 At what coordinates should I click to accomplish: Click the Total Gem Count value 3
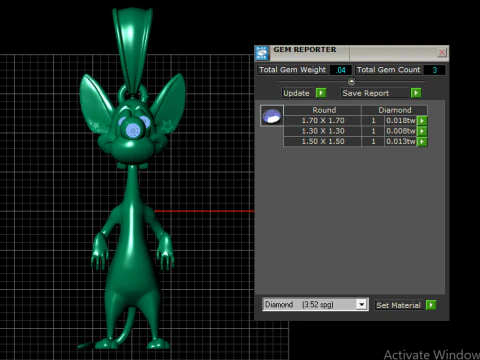click(x=434, y=70)
